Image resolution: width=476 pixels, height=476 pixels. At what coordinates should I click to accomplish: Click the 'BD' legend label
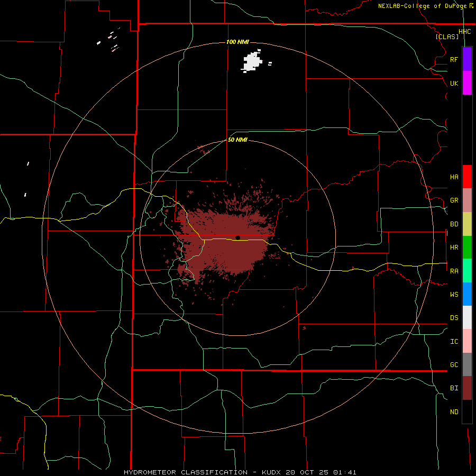[454, 224]
